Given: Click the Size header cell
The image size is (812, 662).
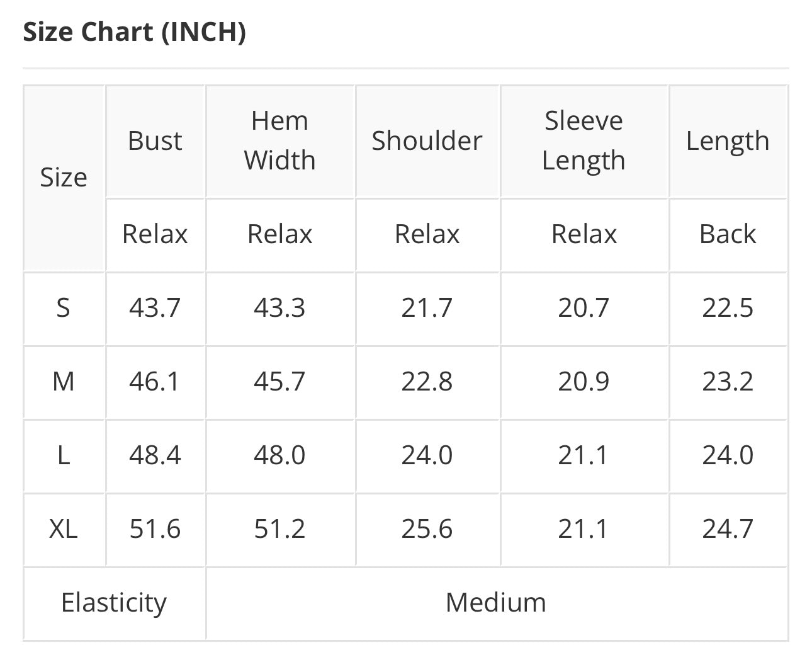Looking at the screenshot, I should (x=64, y=178).
